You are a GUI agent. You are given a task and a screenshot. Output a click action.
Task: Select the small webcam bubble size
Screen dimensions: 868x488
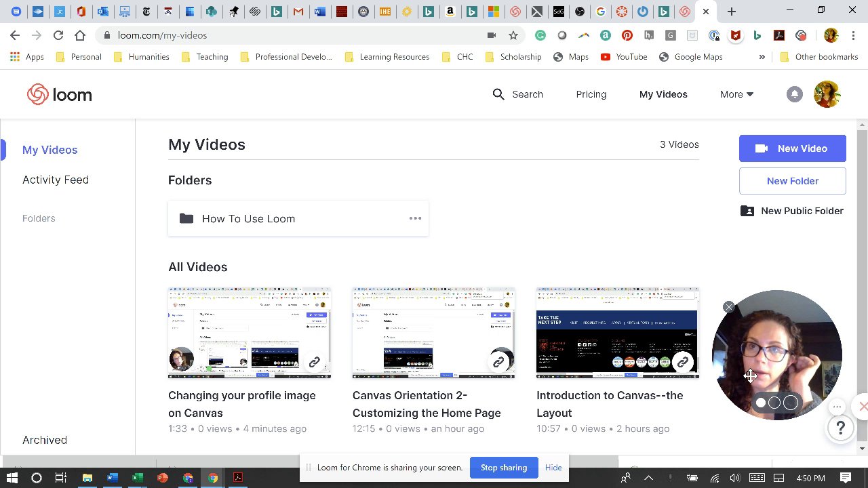point(761,403)
